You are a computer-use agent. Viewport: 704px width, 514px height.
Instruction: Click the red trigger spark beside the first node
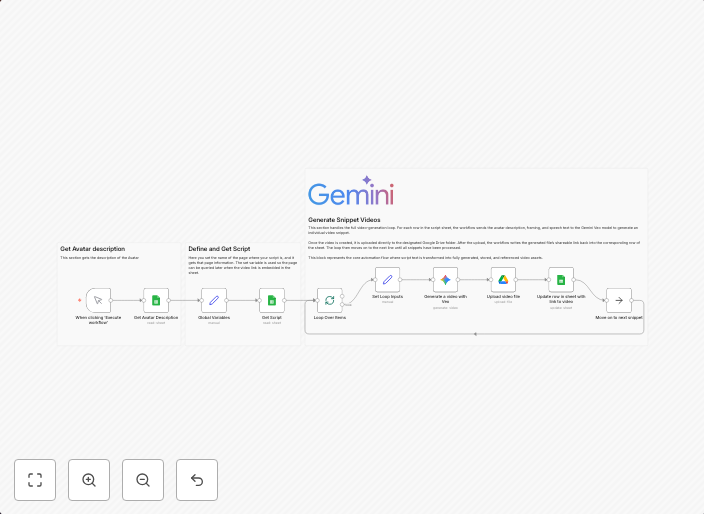79,300
